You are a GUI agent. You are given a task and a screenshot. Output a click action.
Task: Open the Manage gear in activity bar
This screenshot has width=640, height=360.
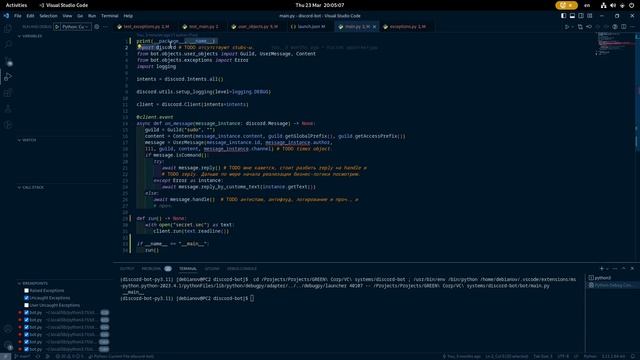pyautogui.click(x=8, y=345)
